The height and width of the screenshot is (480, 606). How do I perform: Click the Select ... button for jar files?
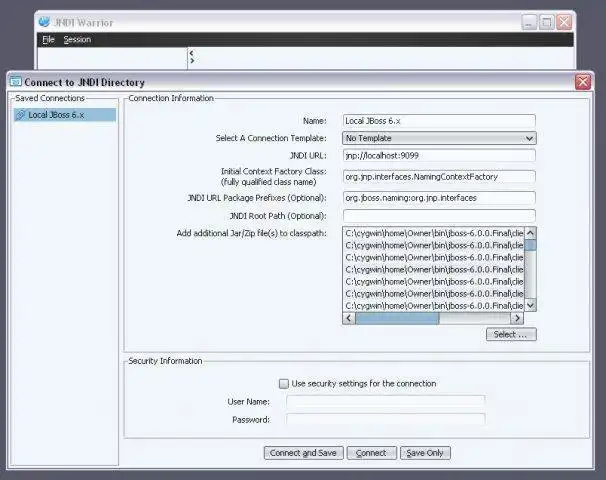(x=511, y=334)
